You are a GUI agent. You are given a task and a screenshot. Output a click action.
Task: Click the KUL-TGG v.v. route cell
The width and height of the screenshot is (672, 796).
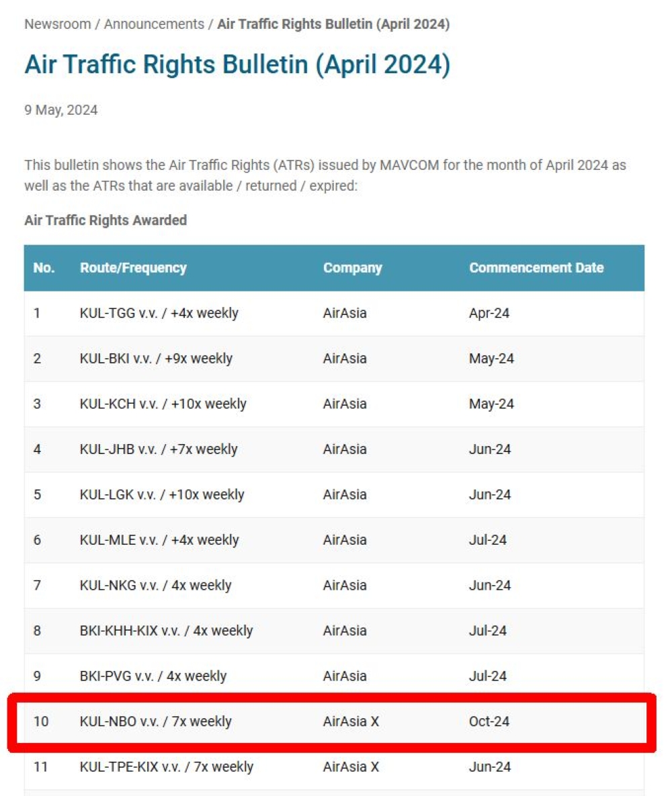[x=159, y=313]
